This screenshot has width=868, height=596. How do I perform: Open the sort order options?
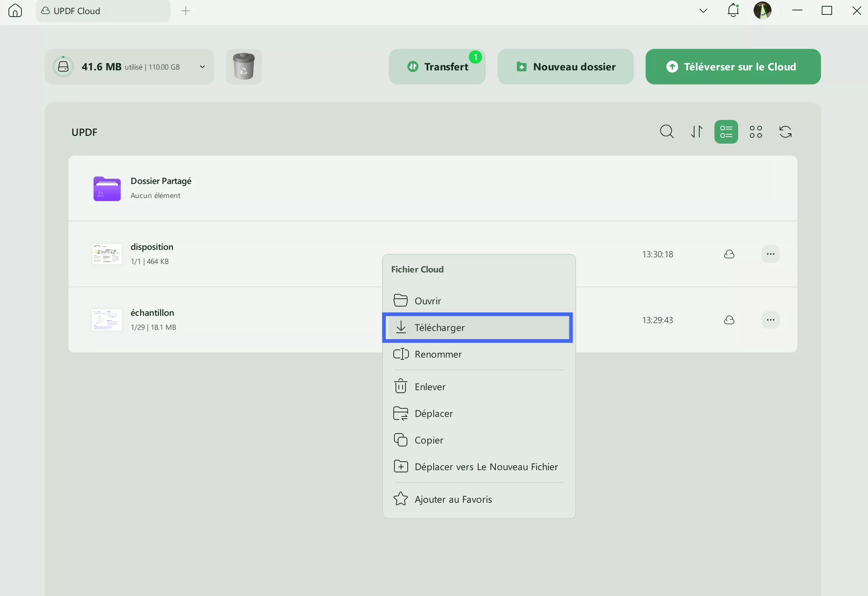point(696,131)
